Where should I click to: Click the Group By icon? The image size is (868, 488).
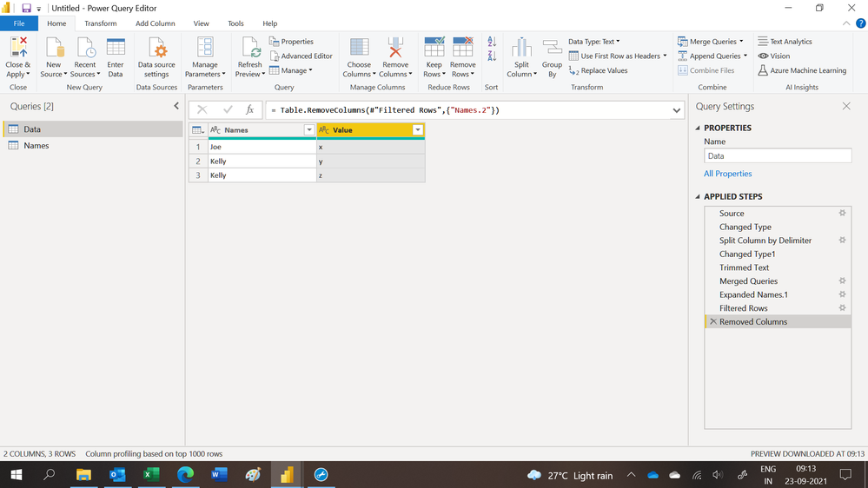[552, 48]
